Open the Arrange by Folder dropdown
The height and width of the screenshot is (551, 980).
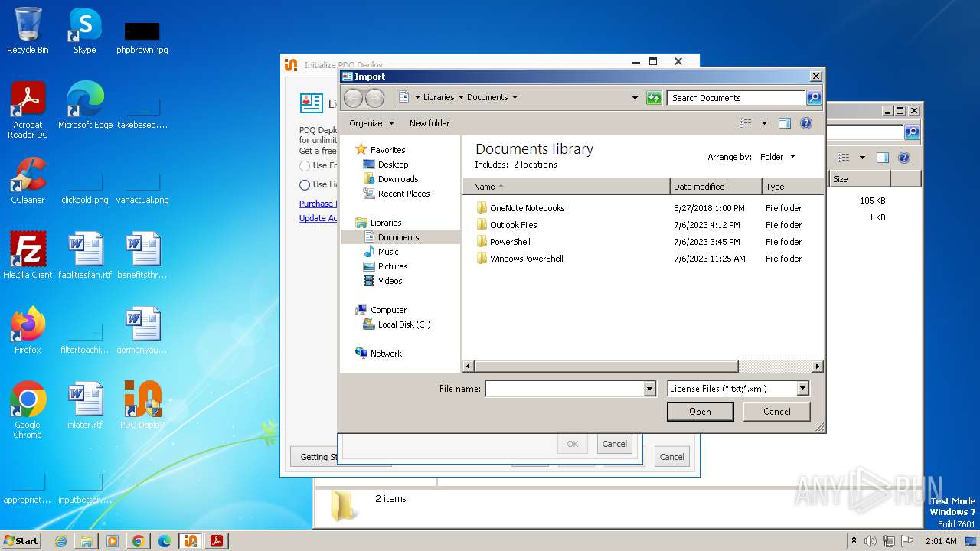(x=778, y=157)
